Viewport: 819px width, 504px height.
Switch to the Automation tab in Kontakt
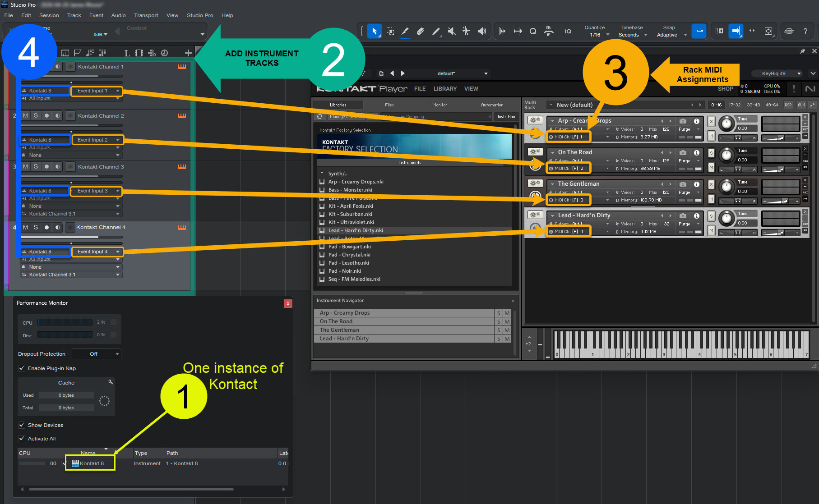[x=492, y=105]
